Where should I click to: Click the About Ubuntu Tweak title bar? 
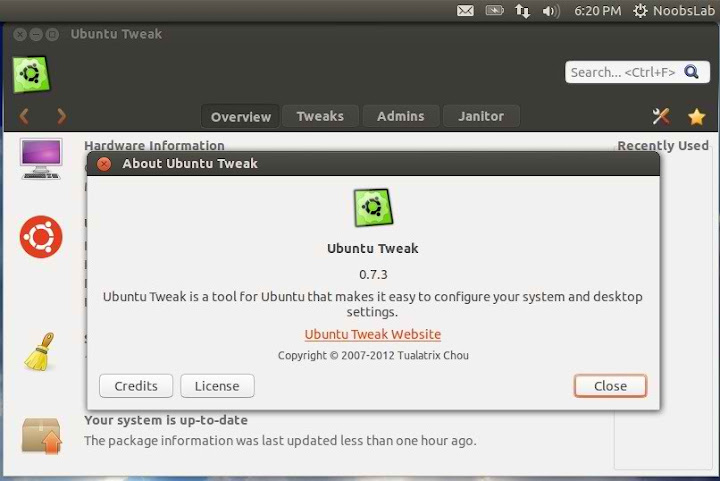pyautogui.click(x=373, y=164)
